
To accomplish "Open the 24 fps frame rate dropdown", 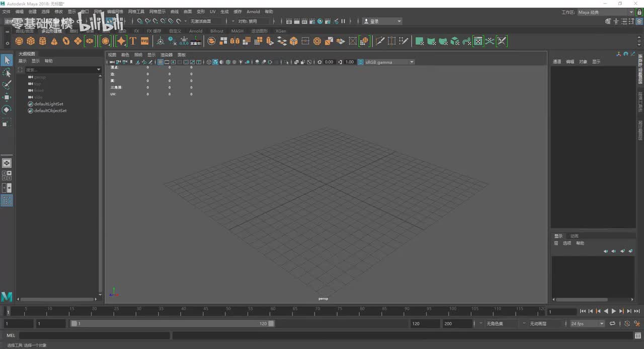I will coord(587,324).
